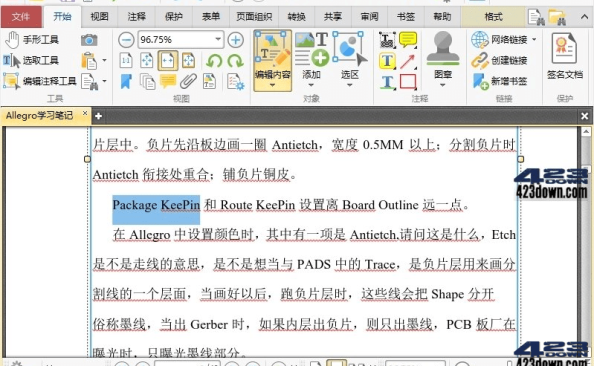Image resolution: width=594 pixels, height=366 pixels.
Task: Switch to the 审阅 ribbon tab
Action: click(369, 17)
